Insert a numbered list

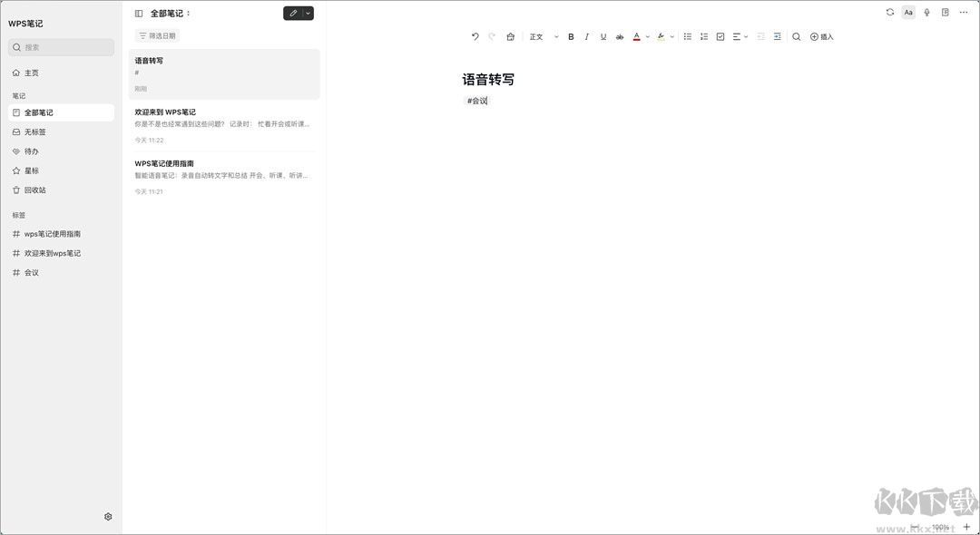point(704,36)
